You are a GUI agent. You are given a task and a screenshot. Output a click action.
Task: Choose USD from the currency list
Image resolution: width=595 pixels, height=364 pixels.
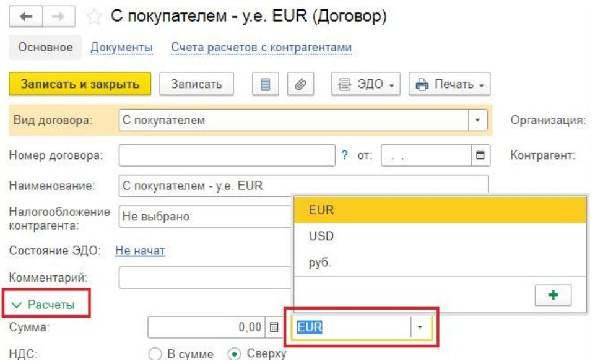click(321, 236)
